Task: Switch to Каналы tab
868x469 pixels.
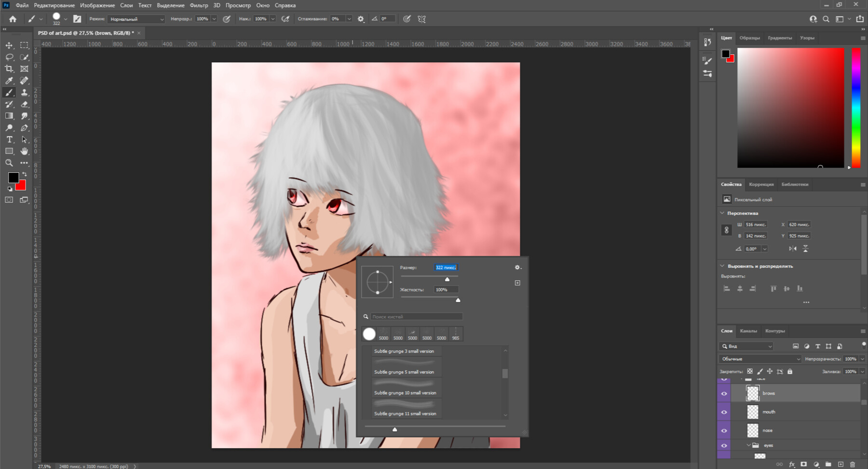Action: (748, 331)
